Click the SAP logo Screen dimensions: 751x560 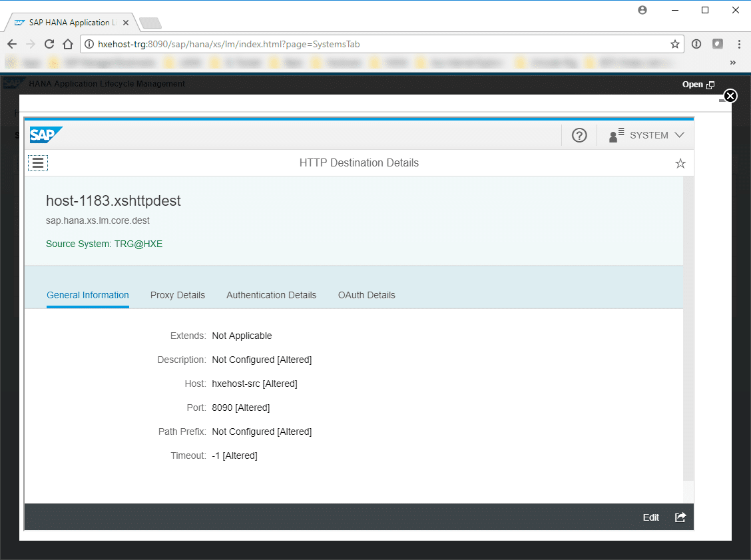pyautogui.click(x=46, y=135)
